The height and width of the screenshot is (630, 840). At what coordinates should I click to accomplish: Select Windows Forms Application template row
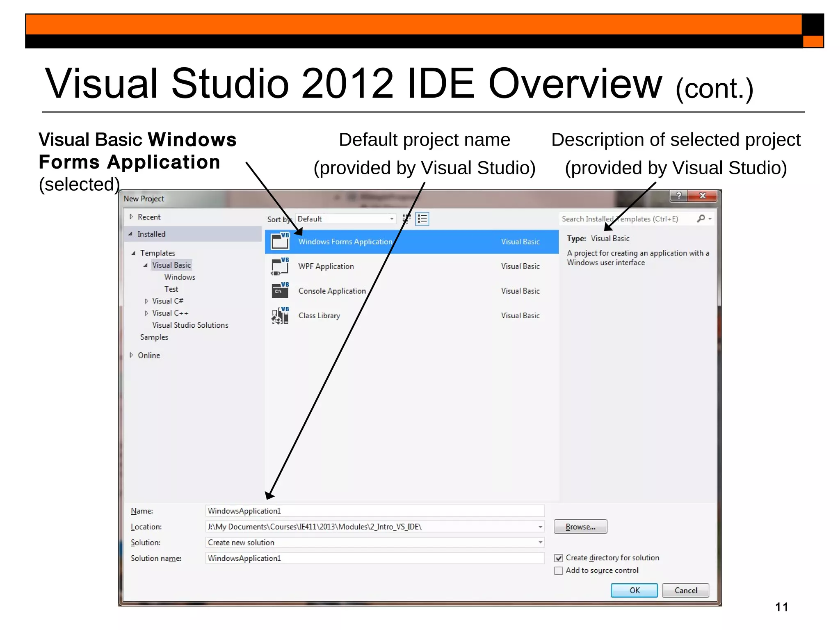[412, 242]
